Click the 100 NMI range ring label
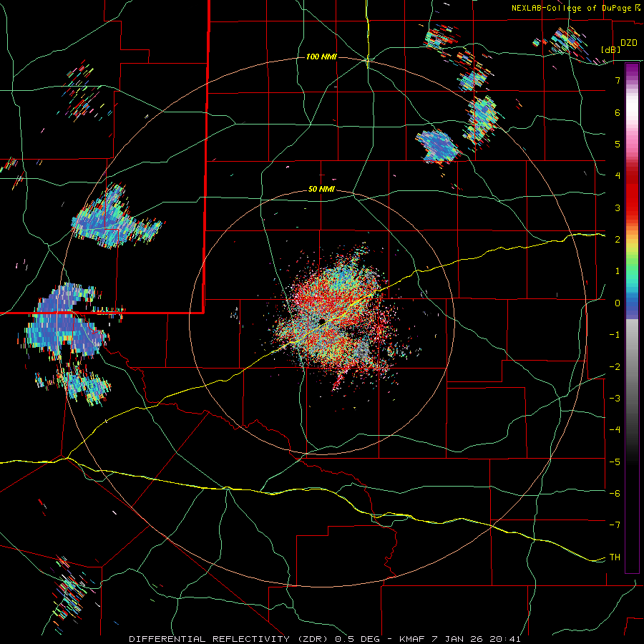The image size is (644, 644). tap(321, 57)
